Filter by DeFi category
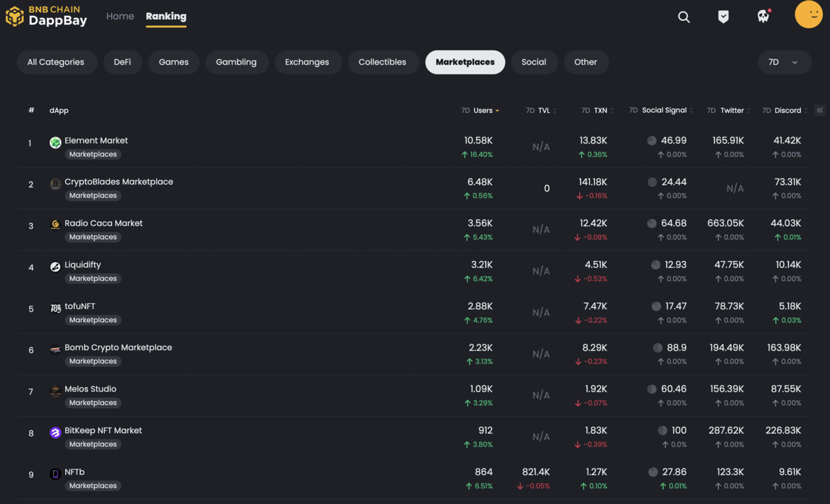Screen dimensions: 830x504 [x=123, y=62]
